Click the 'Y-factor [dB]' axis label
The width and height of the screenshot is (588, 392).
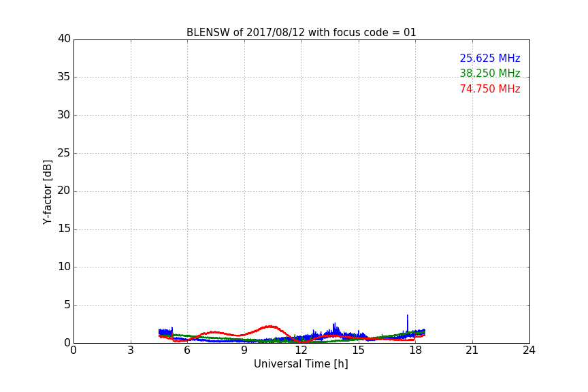(x=47, y=192)
